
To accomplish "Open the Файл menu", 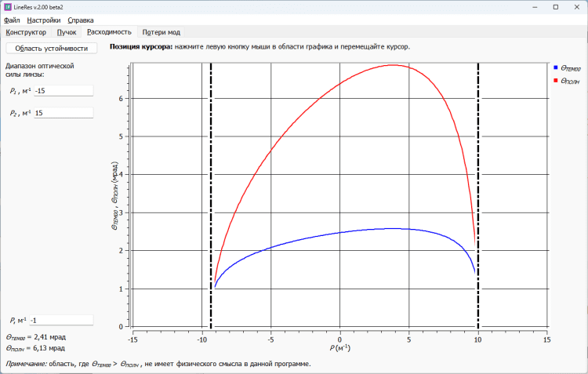I will click(12, 20).
